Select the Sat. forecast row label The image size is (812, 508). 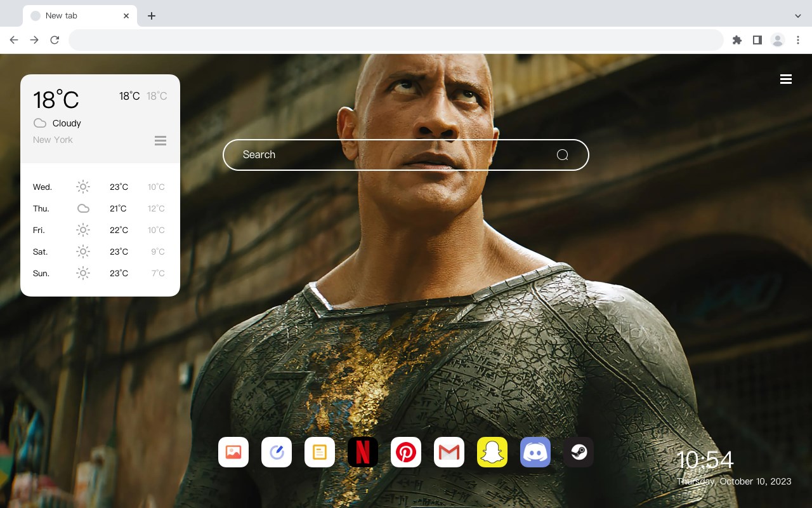click(41, 252)
